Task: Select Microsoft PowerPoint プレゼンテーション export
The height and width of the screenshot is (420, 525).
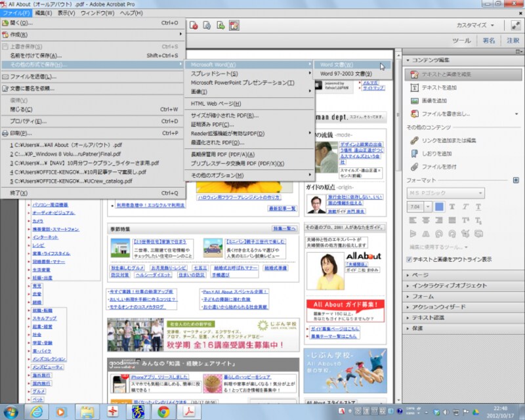Action: (249, 83)
